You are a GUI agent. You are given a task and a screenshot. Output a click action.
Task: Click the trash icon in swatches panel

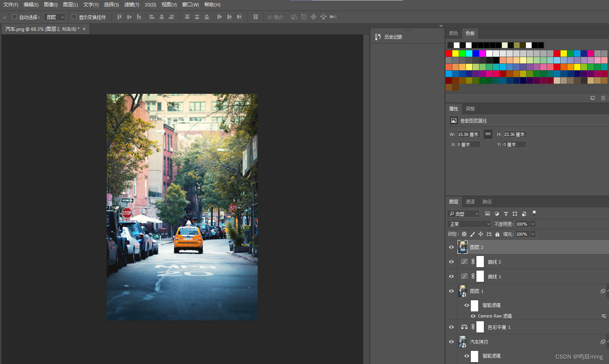coord(603,98)
